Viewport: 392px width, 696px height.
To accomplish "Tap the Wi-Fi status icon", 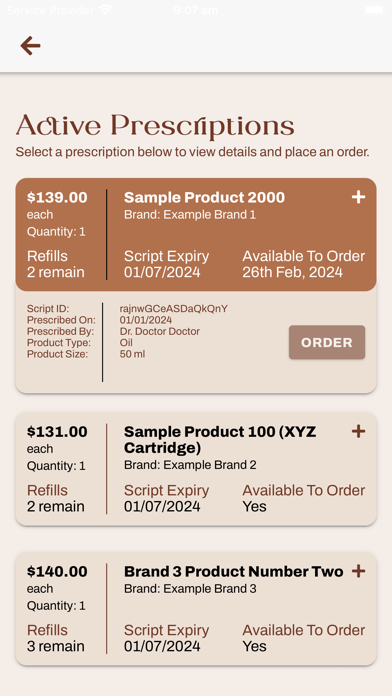I will [x=106, y=10].
